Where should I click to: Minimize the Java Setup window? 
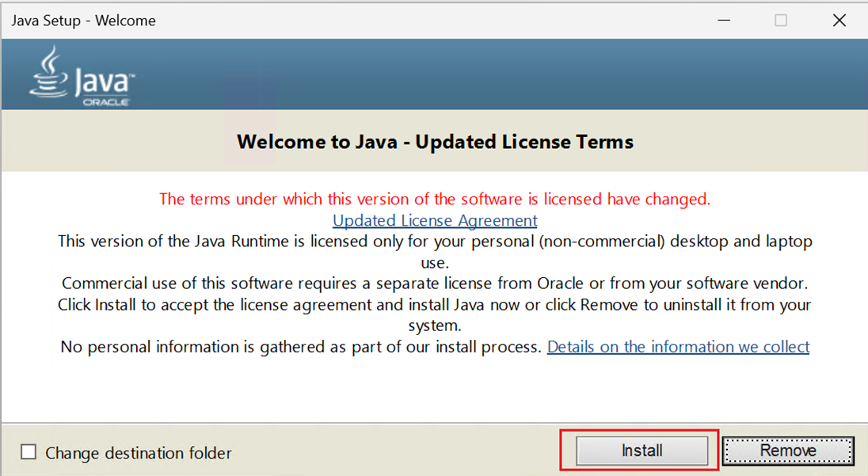tap(724, 21)
